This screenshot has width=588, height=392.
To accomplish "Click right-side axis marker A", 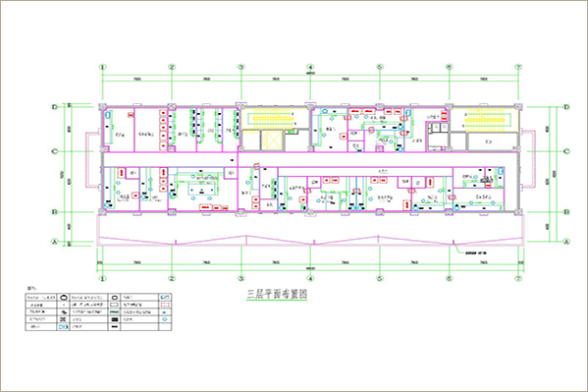I will click(566, 242).
